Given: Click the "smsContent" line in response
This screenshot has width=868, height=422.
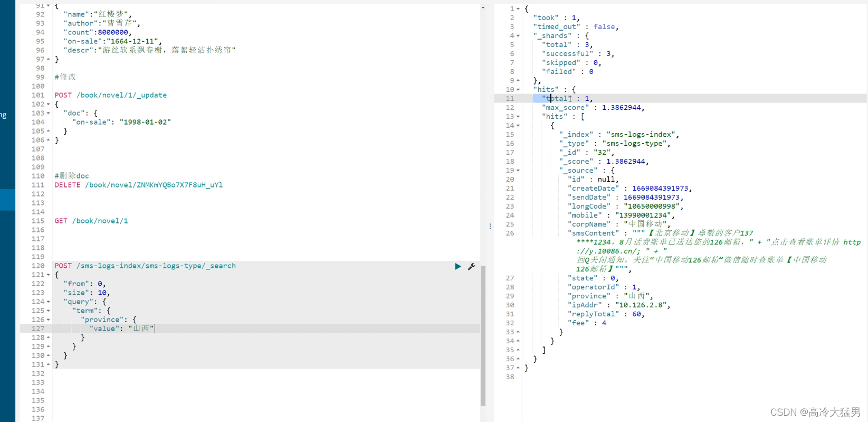Looking at the screenshot, I should [661, 233].
